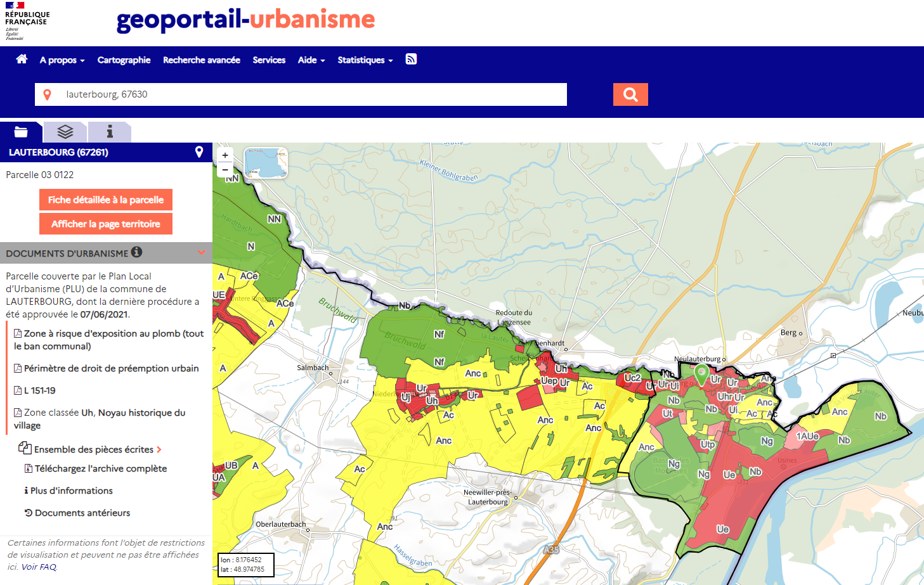Open the Statistiques dropdown menu
924x585 pixels.
[365, 60]
